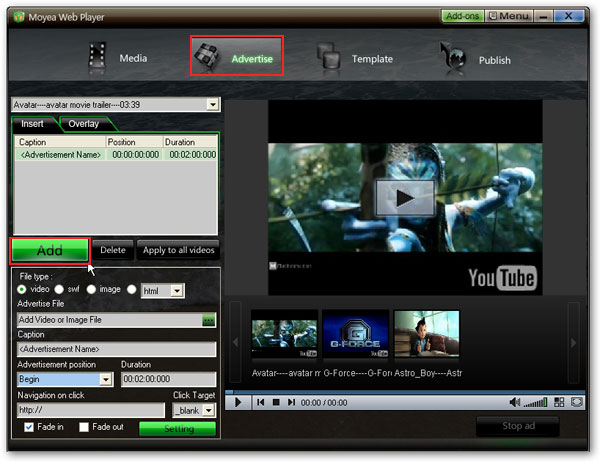
Task: Click the Duration time field
Action: pos(168,379)
